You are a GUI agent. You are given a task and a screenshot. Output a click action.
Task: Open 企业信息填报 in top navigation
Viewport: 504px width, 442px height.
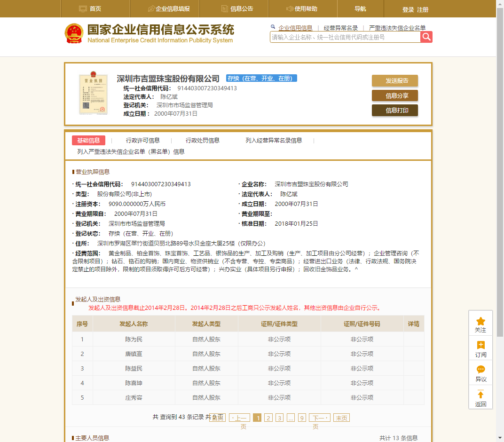(x=168, y=9)
